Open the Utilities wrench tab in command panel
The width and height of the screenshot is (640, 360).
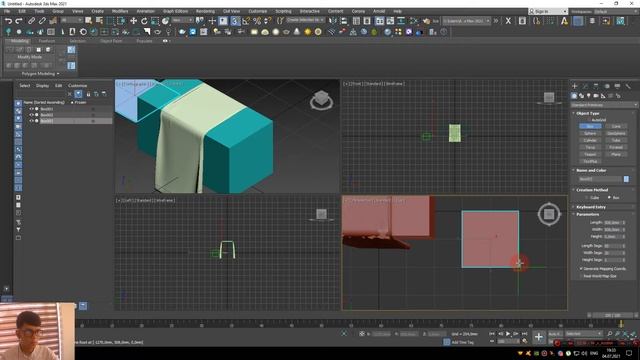tap(628, 86)
